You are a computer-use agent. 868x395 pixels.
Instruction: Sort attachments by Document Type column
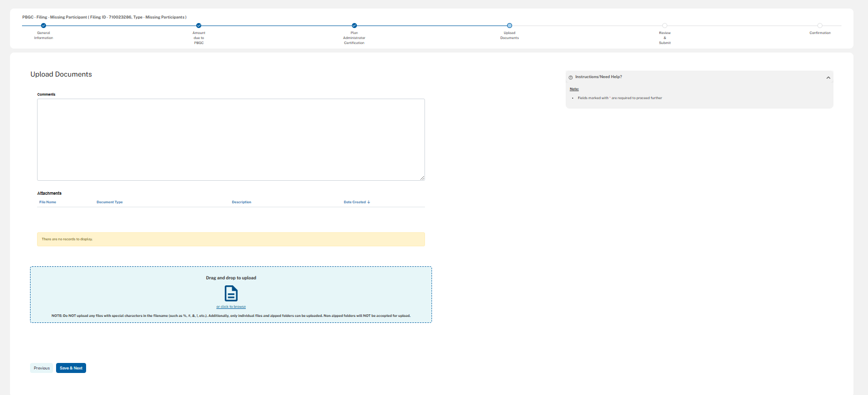point(110,202)
